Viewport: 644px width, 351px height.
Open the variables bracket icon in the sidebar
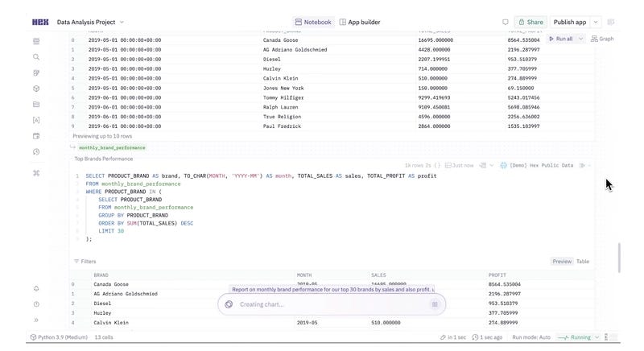36,120
